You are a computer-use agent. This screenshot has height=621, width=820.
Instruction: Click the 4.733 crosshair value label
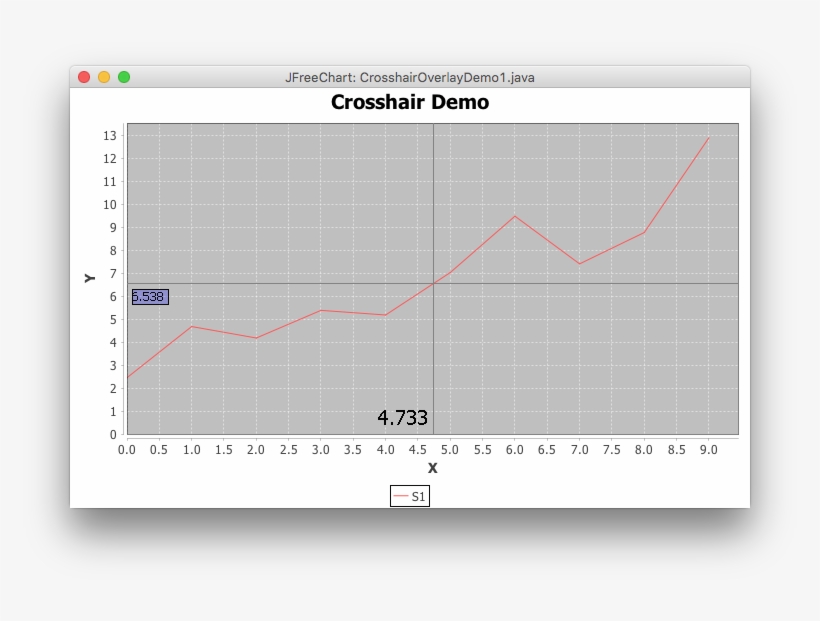pos(404,416)
